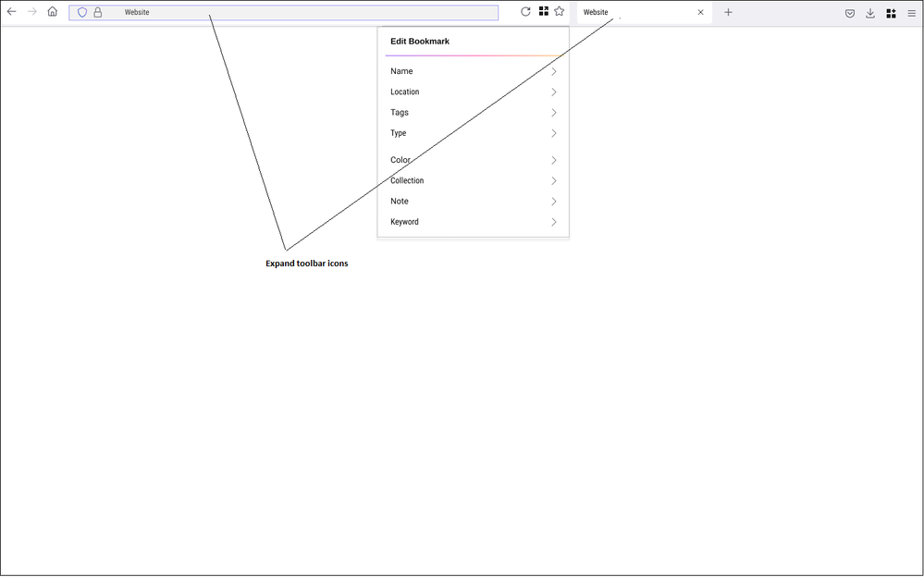
Task: Click the star bookmark icon
Action: click(x=560, y=12)
